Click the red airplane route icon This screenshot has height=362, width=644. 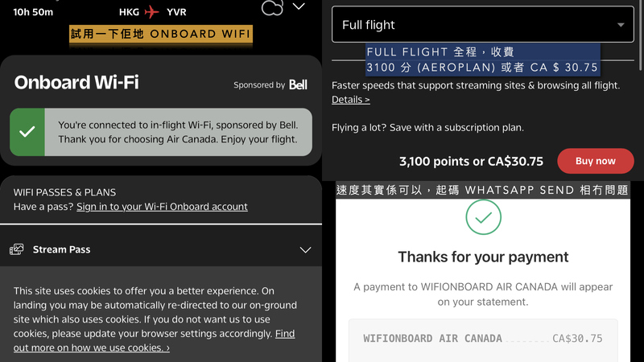click(x=153, y=13)
